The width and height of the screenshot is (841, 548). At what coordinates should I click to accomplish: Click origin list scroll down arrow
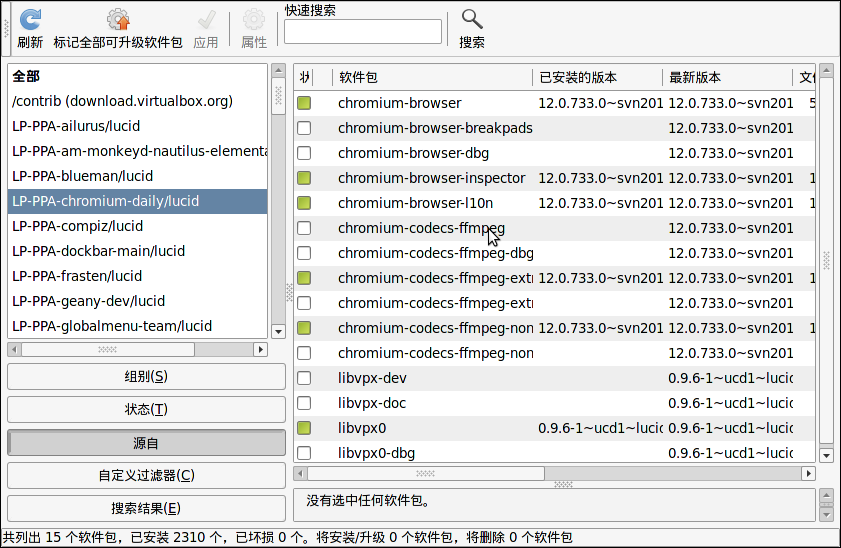278,332
